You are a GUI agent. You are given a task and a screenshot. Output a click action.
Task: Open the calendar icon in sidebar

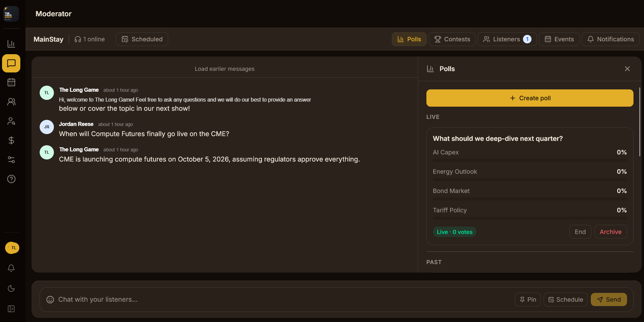coord(11,82)
